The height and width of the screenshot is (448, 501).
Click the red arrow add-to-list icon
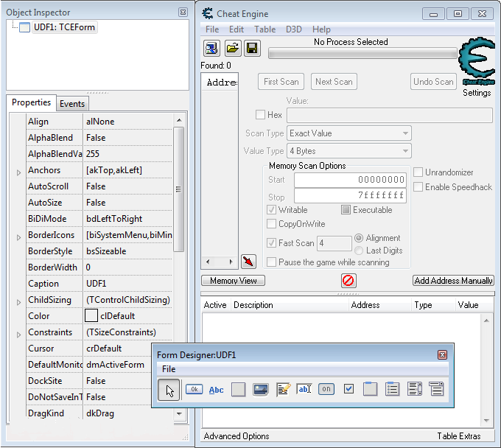tap(248, 262)
